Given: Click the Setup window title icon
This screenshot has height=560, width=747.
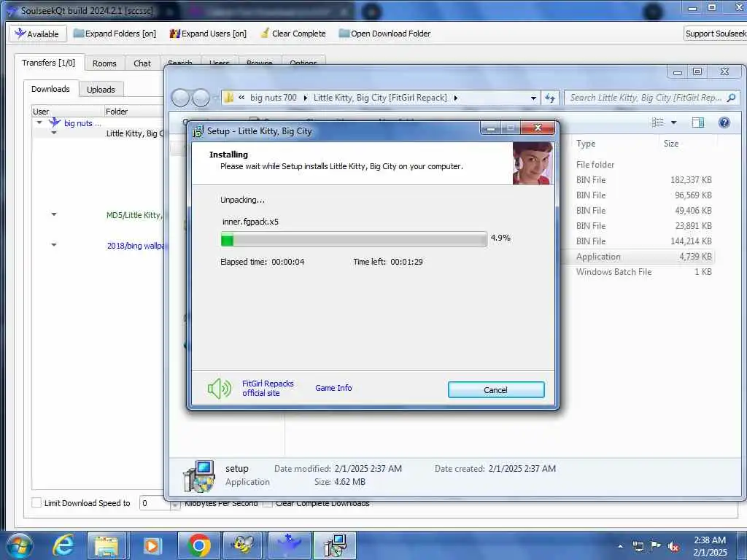Looking at the screenshot, I should pyautogui.click(x=198, y=131).
